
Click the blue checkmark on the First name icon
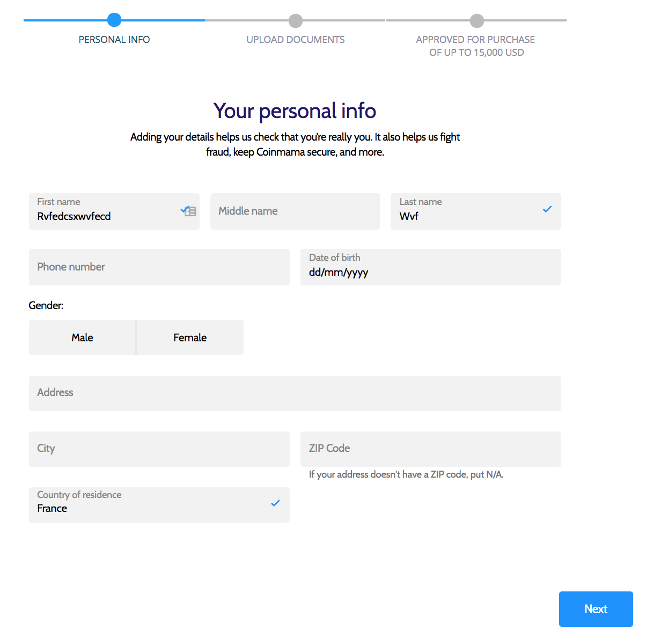click(183, 210)
